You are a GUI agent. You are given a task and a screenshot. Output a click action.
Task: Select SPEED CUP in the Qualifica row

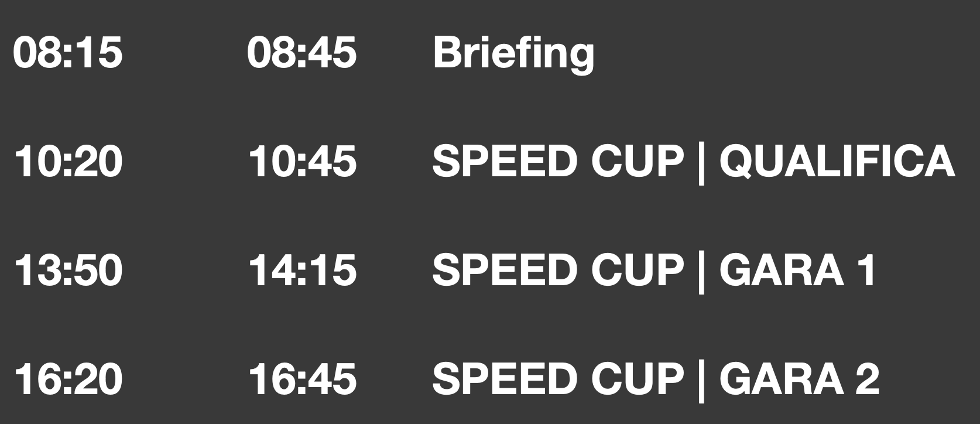pyautogui.click(x=558, y=161)
